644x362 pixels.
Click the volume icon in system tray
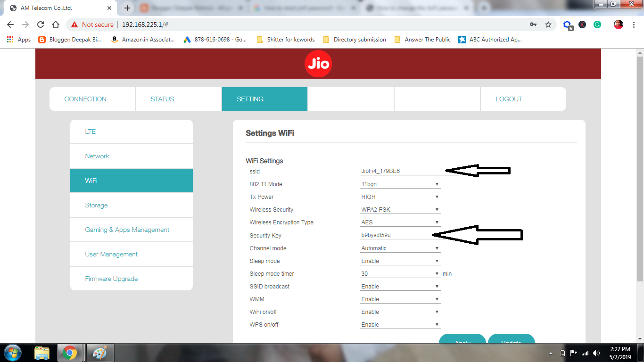coord(596,353)
